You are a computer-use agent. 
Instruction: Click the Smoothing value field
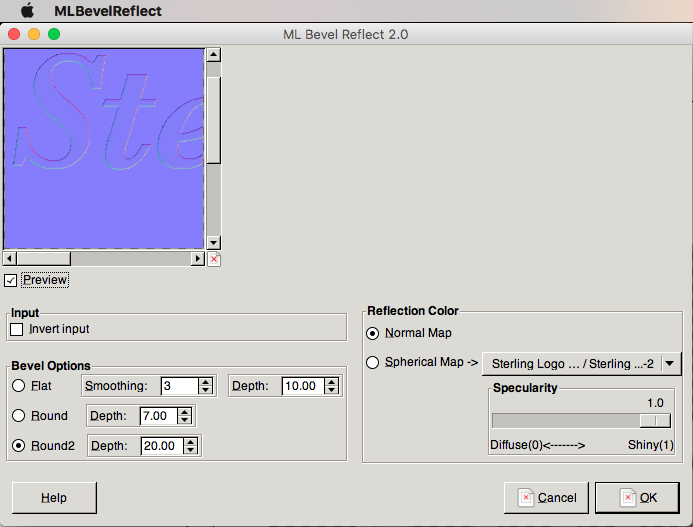[180, 386]
